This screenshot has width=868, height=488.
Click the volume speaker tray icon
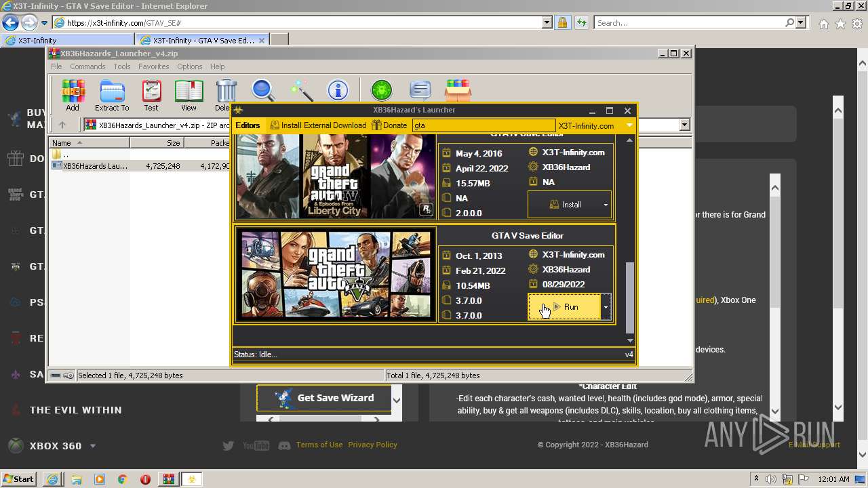coord(770,479)
